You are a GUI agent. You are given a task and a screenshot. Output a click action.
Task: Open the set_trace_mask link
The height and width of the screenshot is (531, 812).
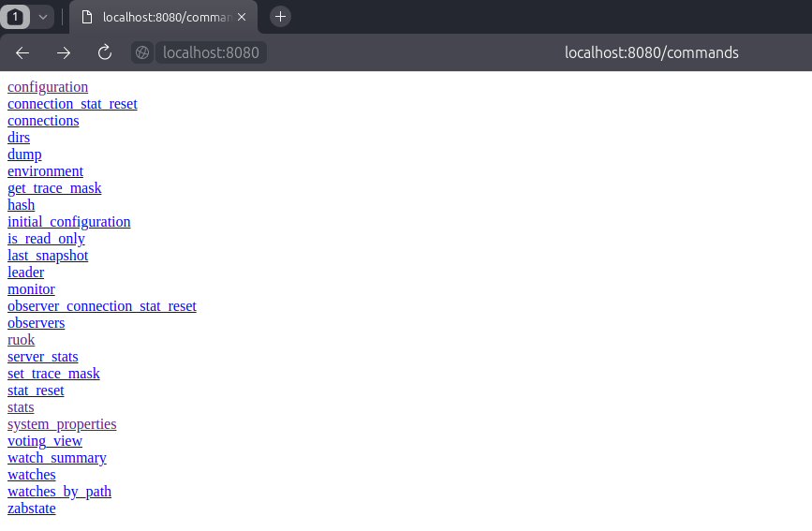tap(54, 374)
